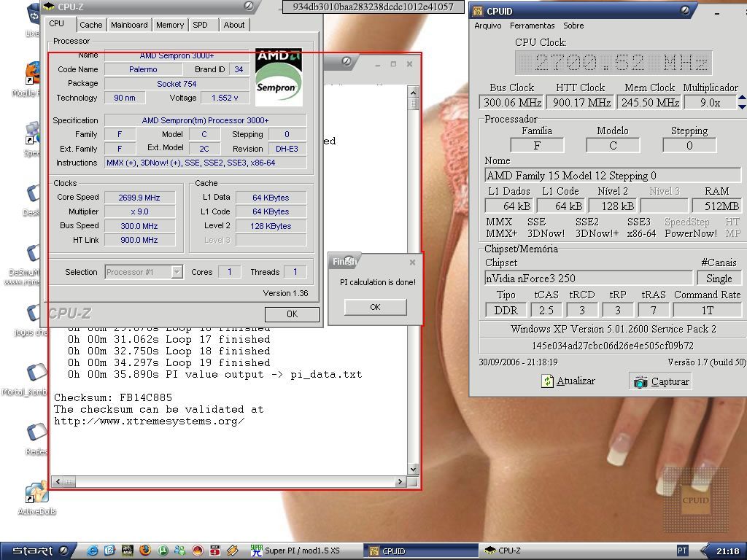747x560 pixels.
Task: Click the round icon in CPUID's title bar
Action: click(685, 10)
